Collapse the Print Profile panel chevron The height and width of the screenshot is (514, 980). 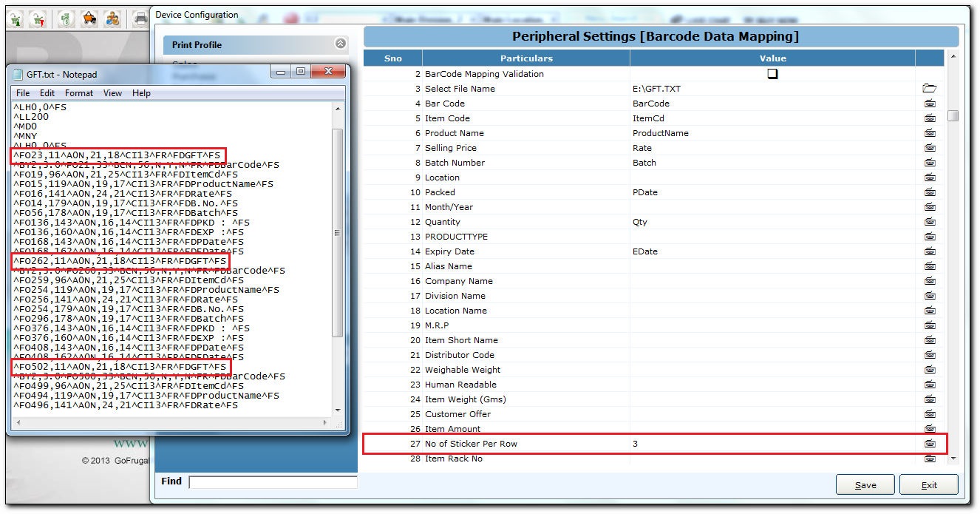click(340, 44)
